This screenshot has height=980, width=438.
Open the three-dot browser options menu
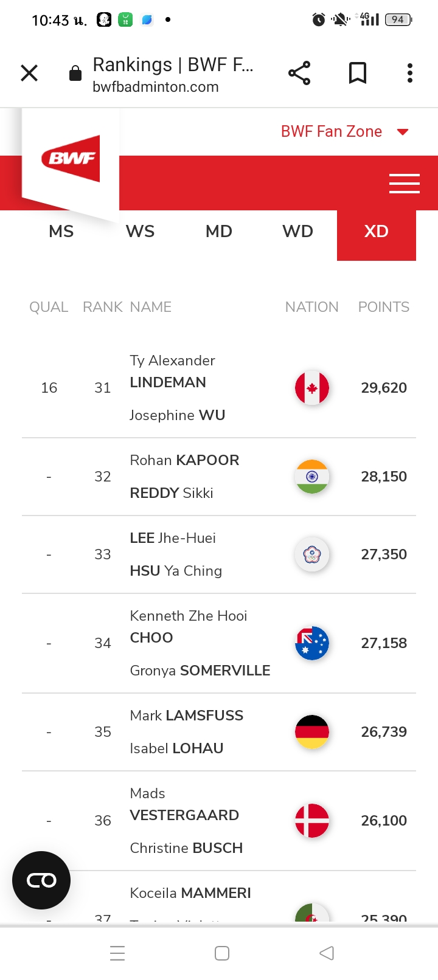410,73
